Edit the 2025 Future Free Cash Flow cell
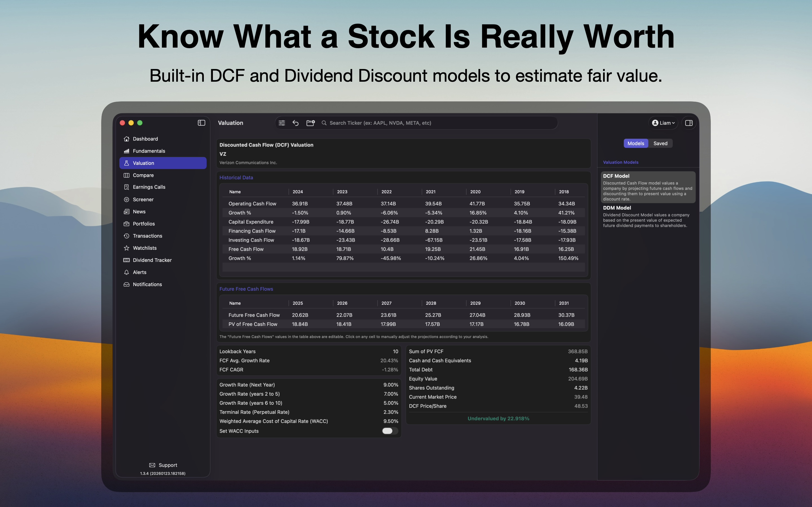Viewport: 812px width, 507px height. (x=300, y=315)
